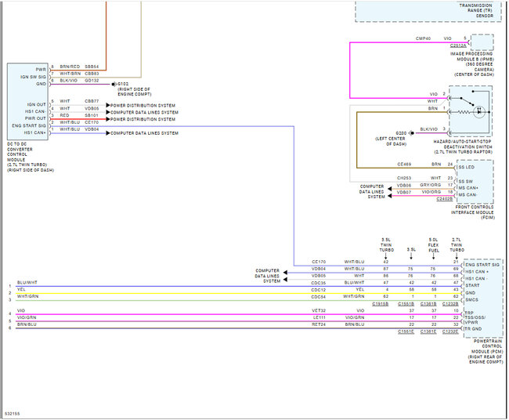Click the 'PWR OUT' pin label
Screen dimensions: 509x420
35,118
